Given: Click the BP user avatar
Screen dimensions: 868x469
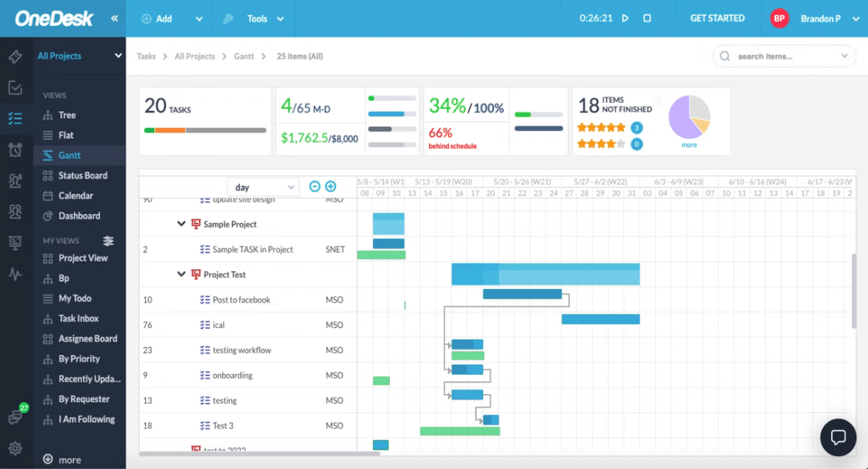Looking at the screenshot, I should [779, 18].
